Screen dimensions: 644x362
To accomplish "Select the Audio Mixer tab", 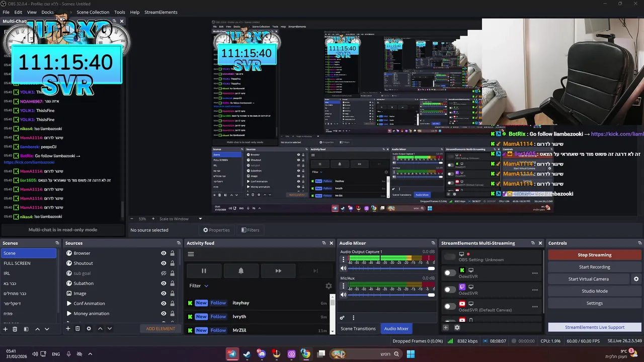I will 396,329.
